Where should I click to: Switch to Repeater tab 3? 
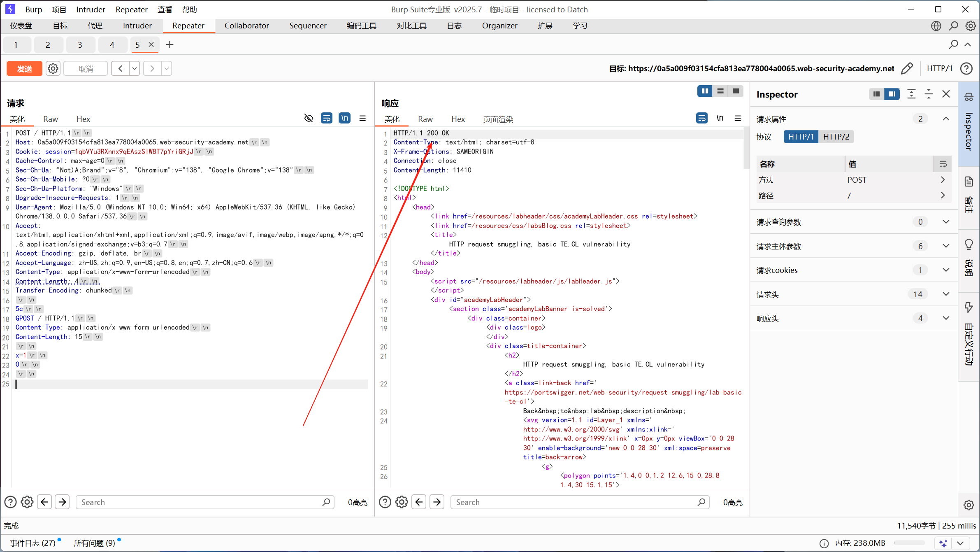pos(80,45)
